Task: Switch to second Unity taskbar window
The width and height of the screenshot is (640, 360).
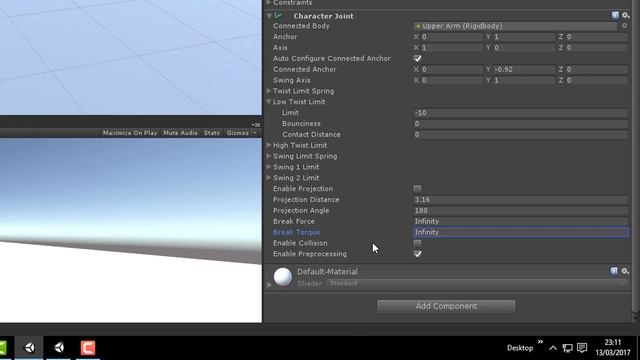Action: click(59, 348)
